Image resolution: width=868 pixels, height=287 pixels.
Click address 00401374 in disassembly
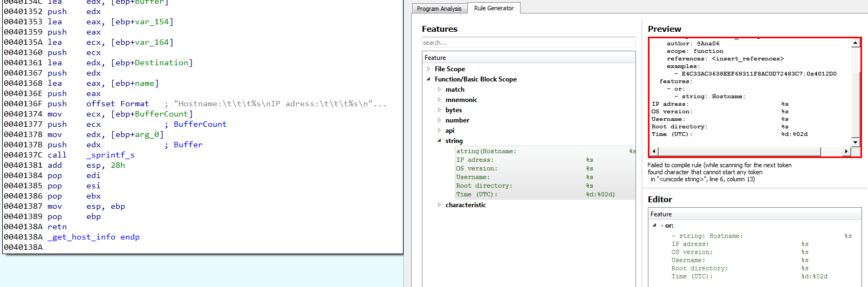pyautogui.click(x=23, y=114)
